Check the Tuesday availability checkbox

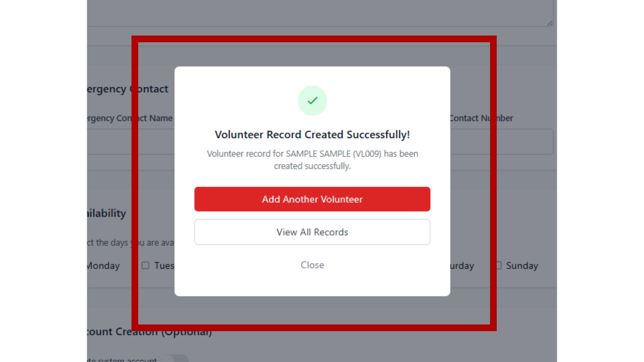(x=146, y=265)
